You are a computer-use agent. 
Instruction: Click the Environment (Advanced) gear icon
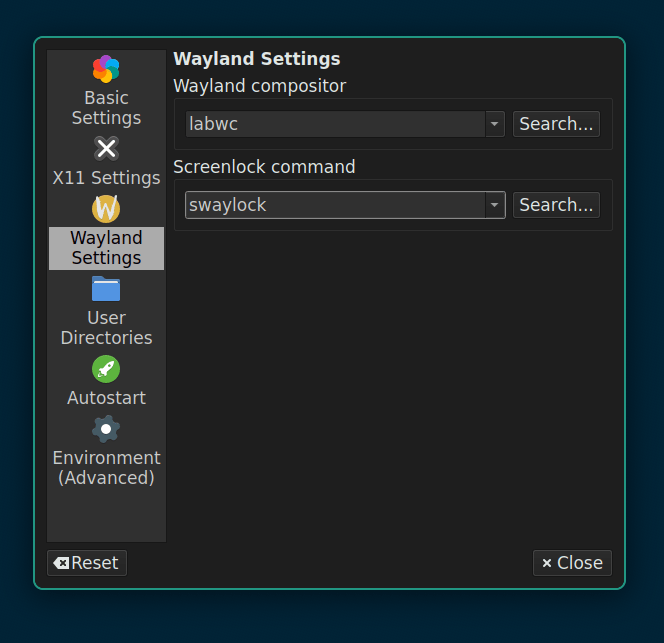click(106, 429)
